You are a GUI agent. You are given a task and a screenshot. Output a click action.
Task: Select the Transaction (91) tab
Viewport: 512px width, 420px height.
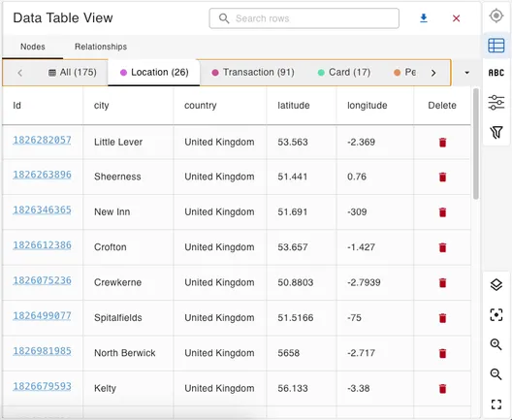pyautogui.click(x=253, y=73)
